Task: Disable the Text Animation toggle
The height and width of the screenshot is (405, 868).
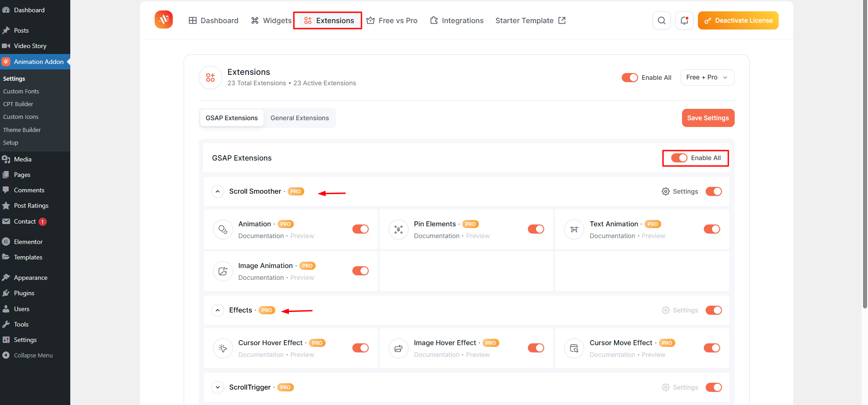Action: 712,229
